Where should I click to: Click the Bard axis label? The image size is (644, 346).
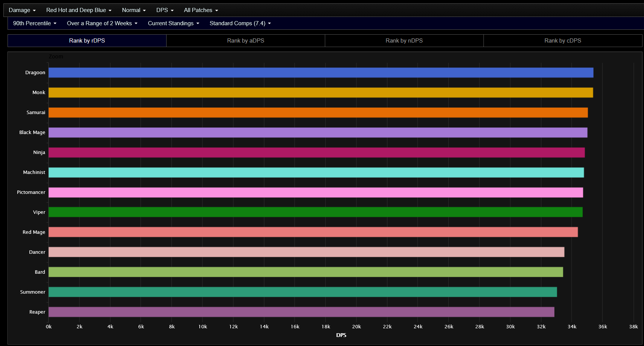pyautogui.click(x=40, y=272)
